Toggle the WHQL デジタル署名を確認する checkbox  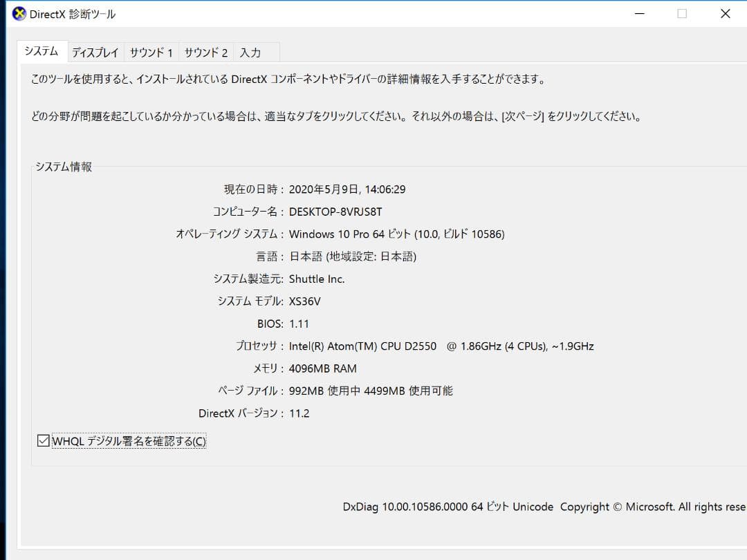point(42,440)
